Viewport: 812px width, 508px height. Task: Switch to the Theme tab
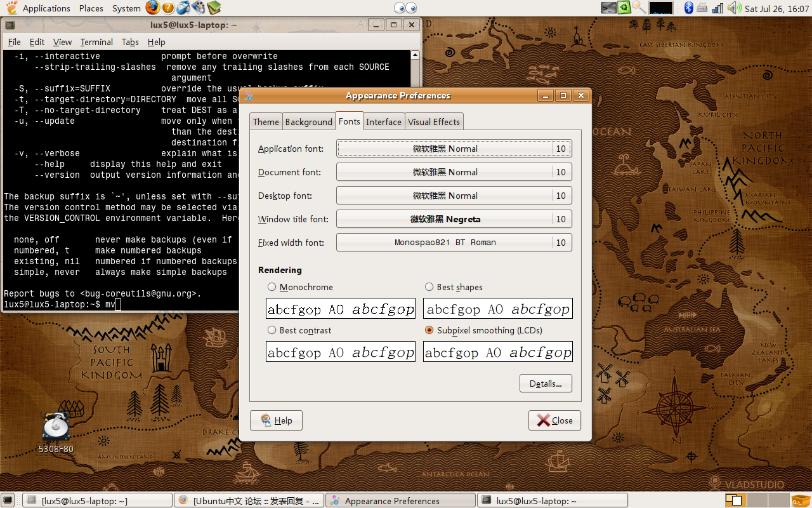coord(266,122)
